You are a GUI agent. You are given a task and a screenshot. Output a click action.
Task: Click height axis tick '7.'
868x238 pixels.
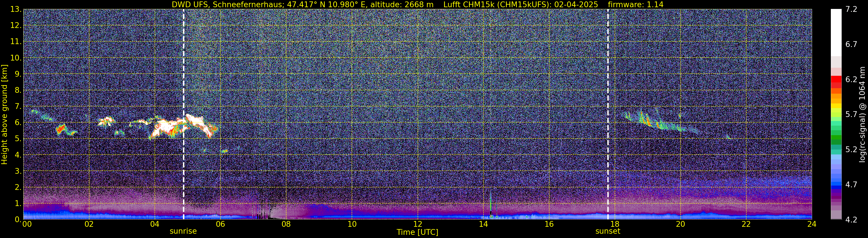pos(18,107)
